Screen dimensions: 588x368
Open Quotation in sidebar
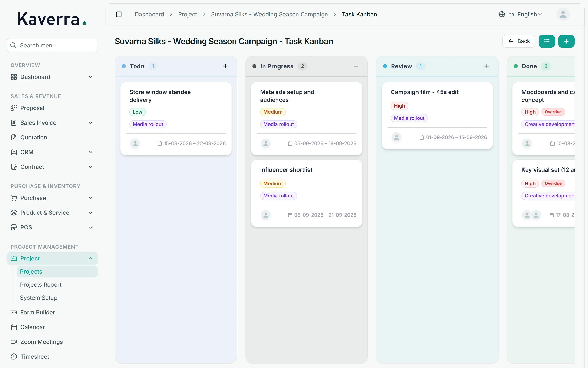(52, 138)
